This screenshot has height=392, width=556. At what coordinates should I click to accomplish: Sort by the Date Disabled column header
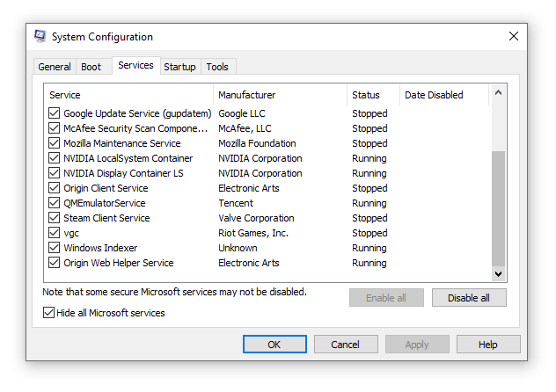point(444,95)
